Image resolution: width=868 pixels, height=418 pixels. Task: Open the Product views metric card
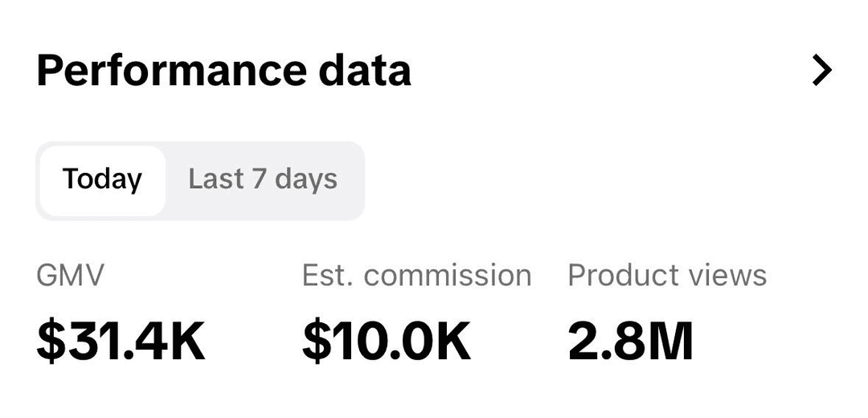pos(667,313)
